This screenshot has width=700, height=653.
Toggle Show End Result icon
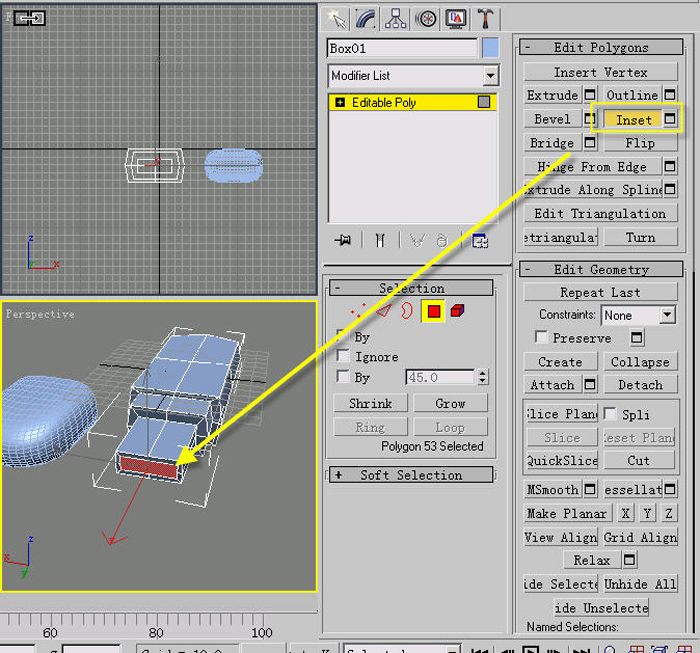pyautogui.click(x=380, y=241)
